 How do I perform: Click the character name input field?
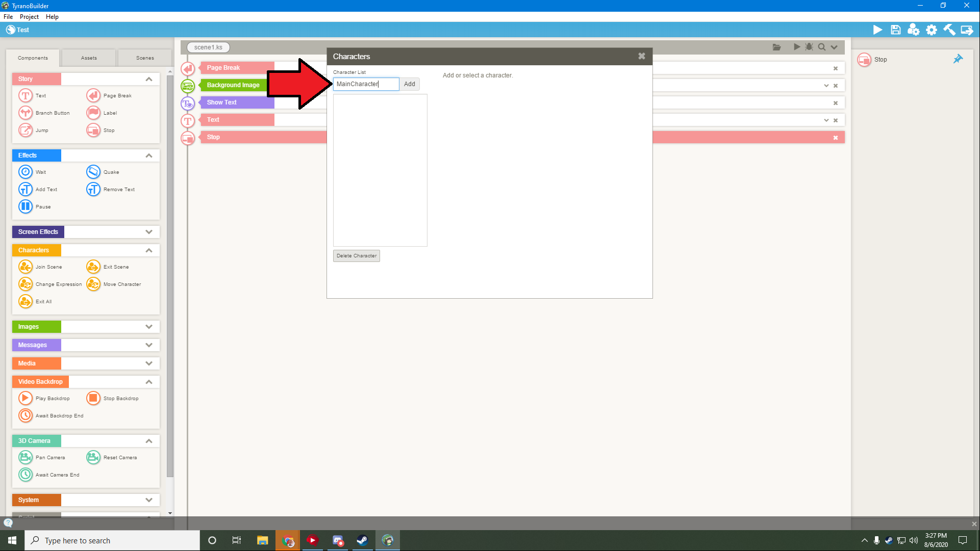tap(366, 84)
